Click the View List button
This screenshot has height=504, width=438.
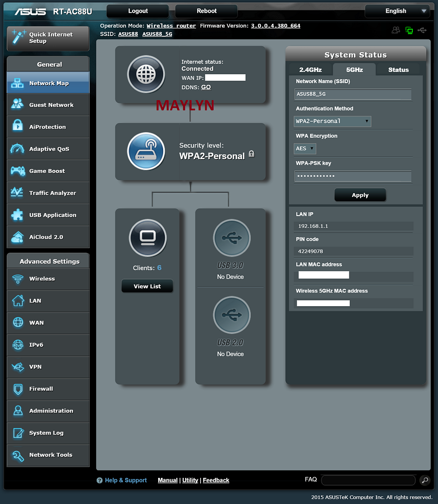pos(147,286)
